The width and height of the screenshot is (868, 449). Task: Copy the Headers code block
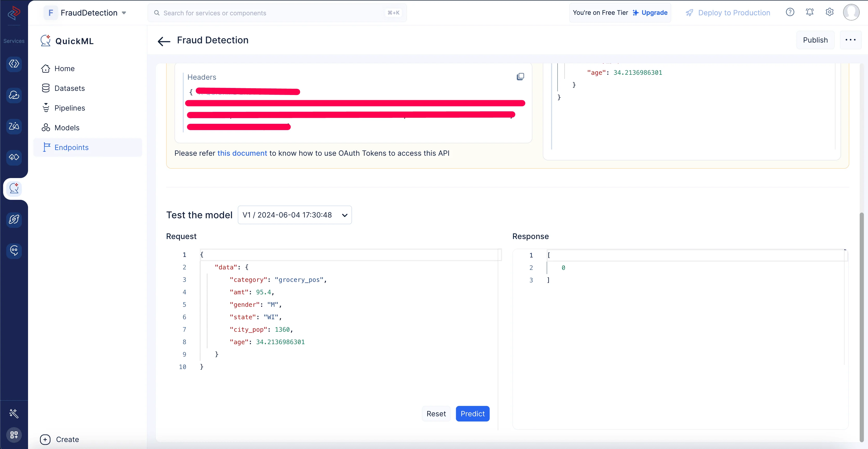point(520,77)
